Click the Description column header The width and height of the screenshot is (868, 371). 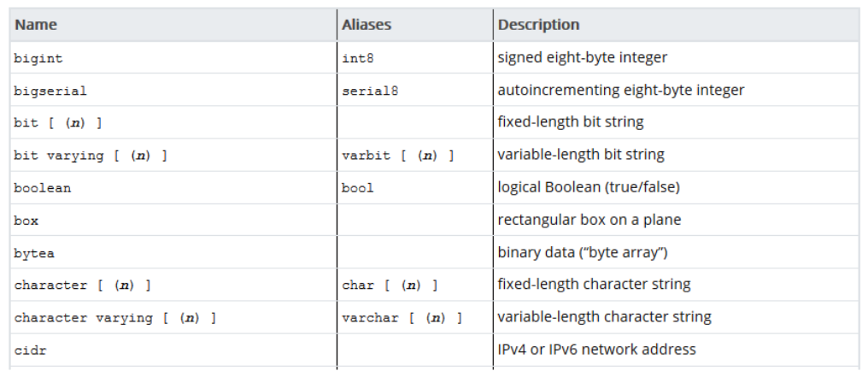(539, 25)
